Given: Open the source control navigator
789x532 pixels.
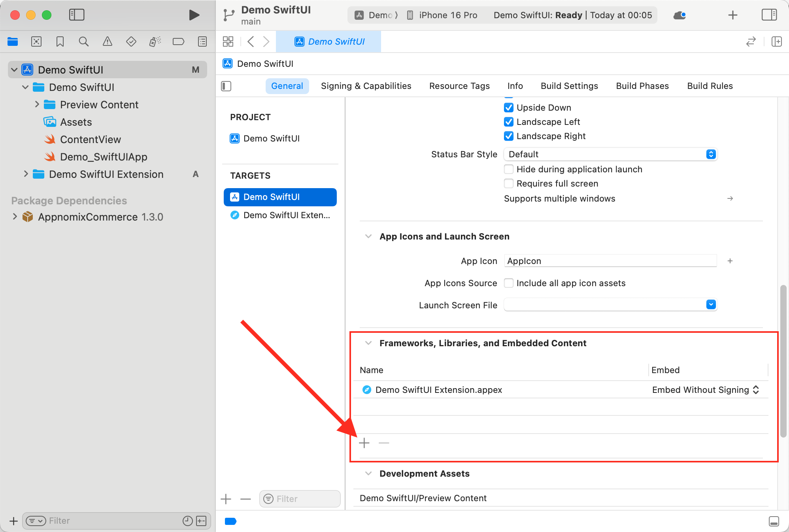Looking at the screenshot, I should pos(36,42).
